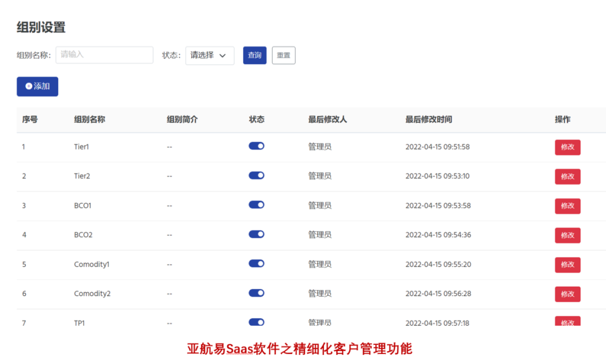Viewport: 606px width, 364px height.
Task: Toggle off Tier2's status switch
Action: [256, 175]
